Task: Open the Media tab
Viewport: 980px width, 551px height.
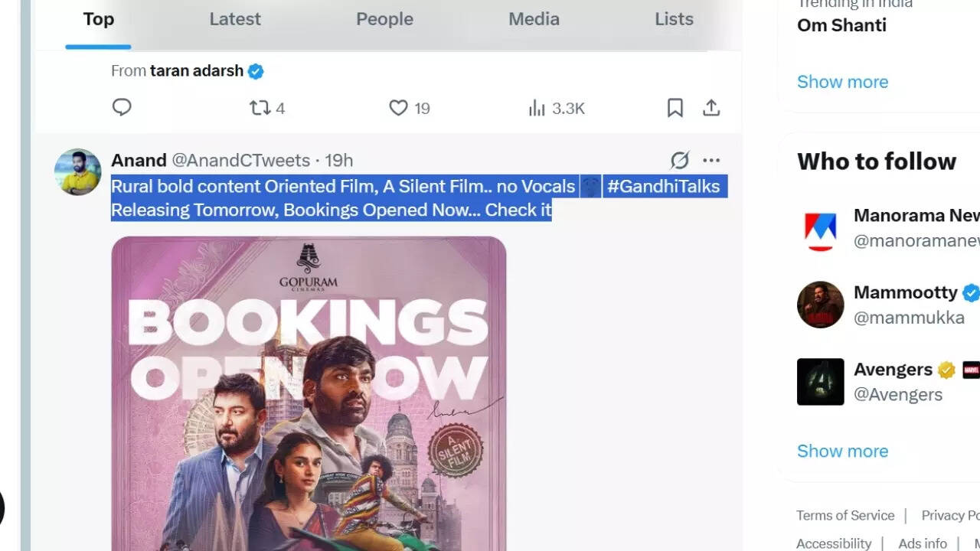Action: 534,19
